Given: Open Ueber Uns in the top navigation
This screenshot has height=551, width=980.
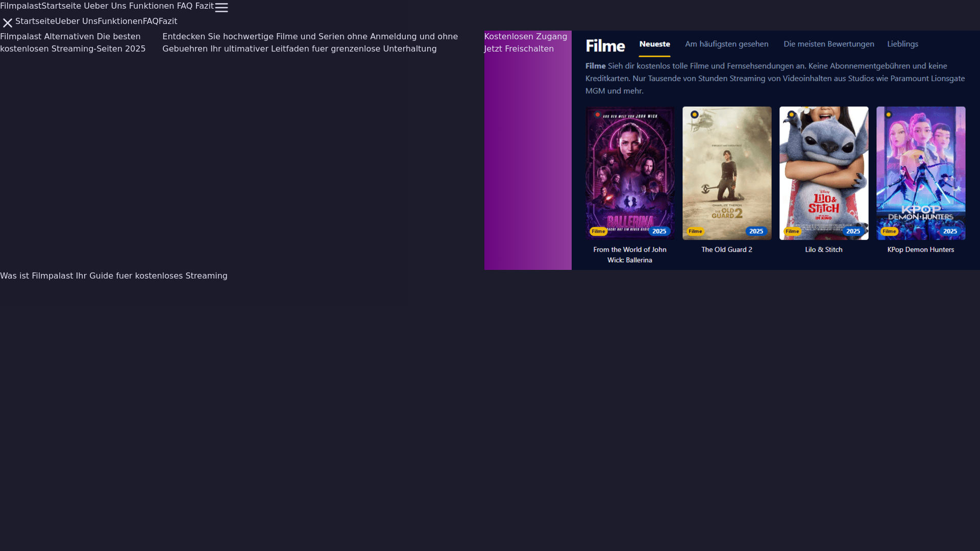Looking at the screenshot, I should [x=105, y=6].
